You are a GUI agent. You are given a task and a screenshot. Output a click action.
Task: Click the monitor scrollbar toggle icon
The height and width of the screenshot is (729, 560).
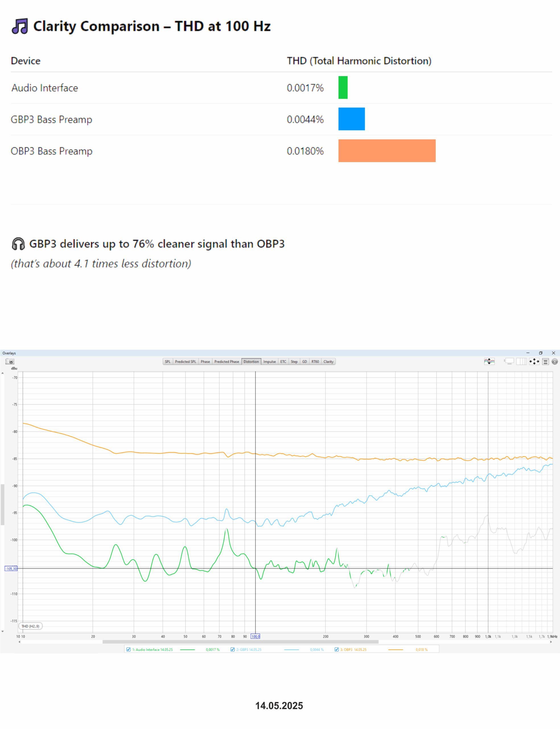[x=509, y=361]
